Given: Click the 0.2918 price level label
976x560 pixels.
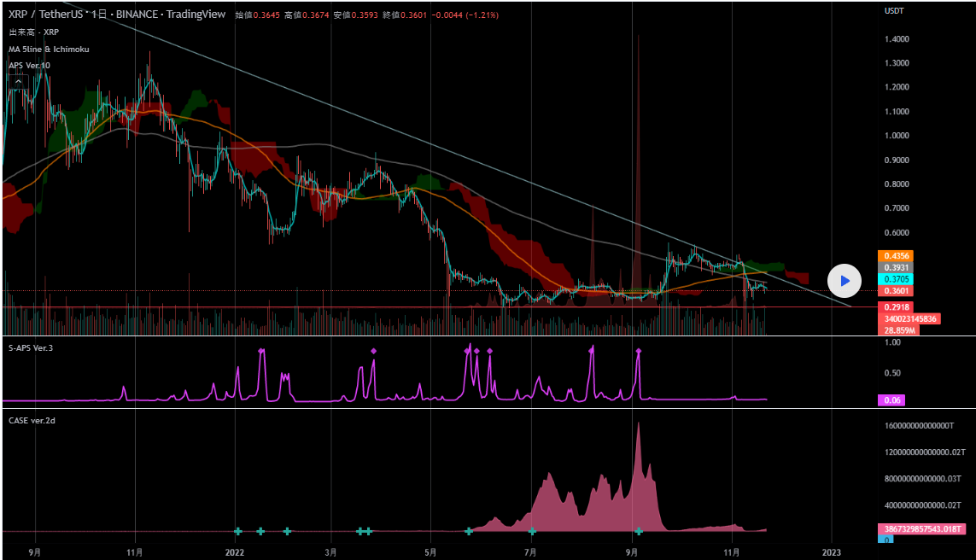Looking at the screenshot, I should [x=896, y=307].
